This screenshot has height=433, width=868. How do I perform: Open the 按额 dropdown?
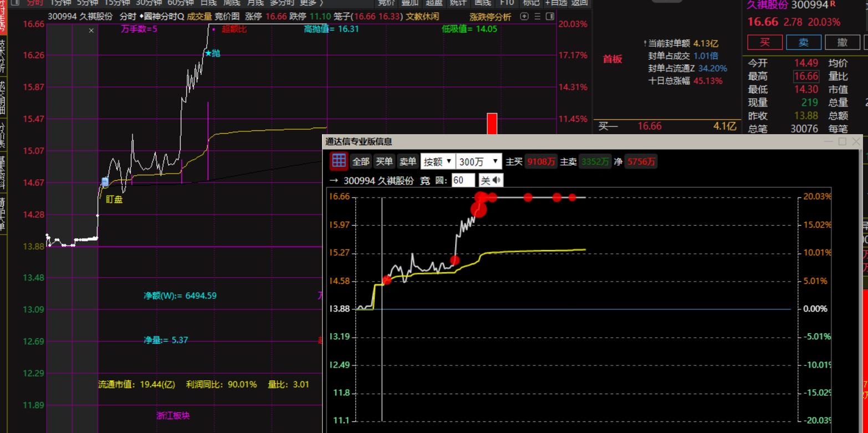(x=437, y=161)
